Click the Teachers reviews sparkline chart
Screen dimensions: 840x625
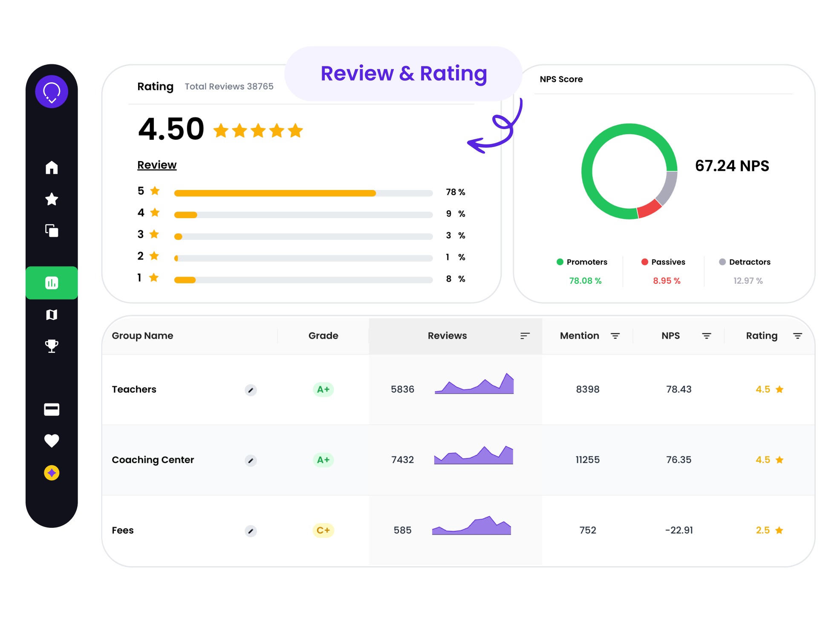(x=474, y=383)
